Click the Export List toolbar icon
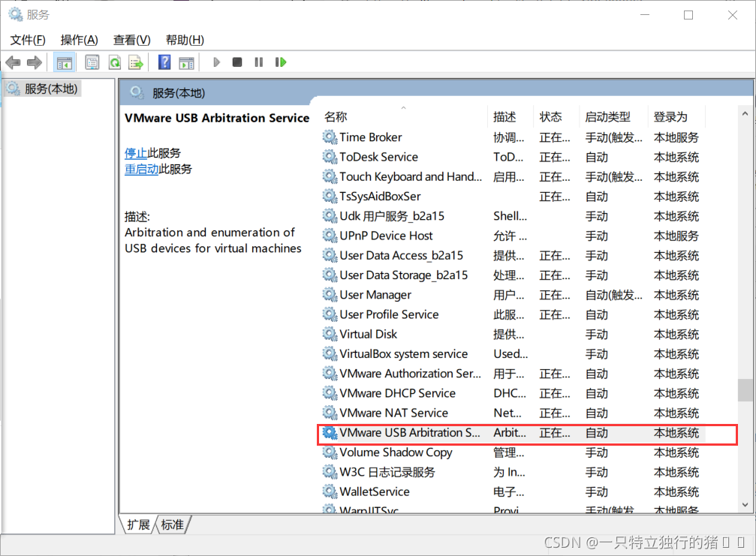Image resolution: width=756 pixels, height=556 pixels. [x=136, y=62]
